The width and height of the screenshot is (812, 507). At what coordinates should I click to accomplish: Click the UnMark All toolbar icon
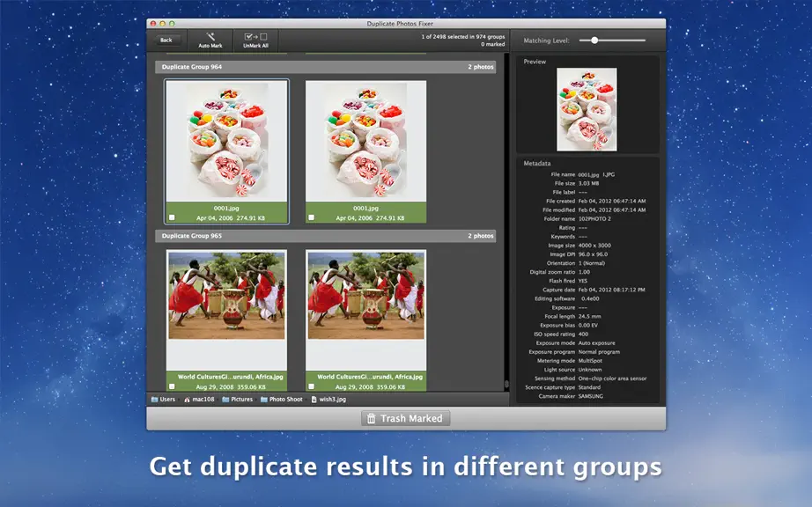tap(255, 37)
